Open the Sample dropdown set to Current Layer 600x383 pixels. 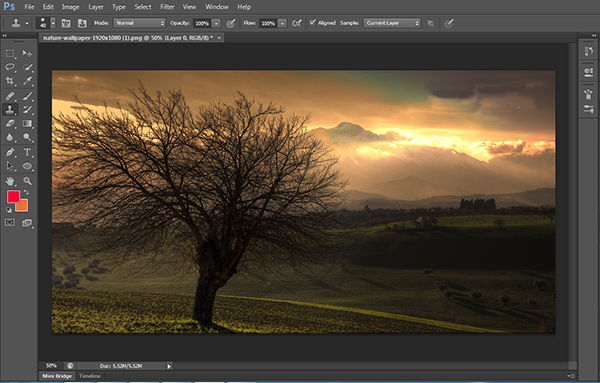tap(392, 23)
